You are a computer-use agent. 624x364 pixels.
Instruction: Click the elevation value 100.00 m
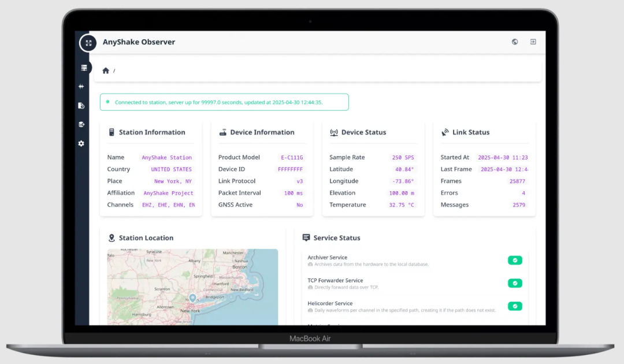(402, 193)
